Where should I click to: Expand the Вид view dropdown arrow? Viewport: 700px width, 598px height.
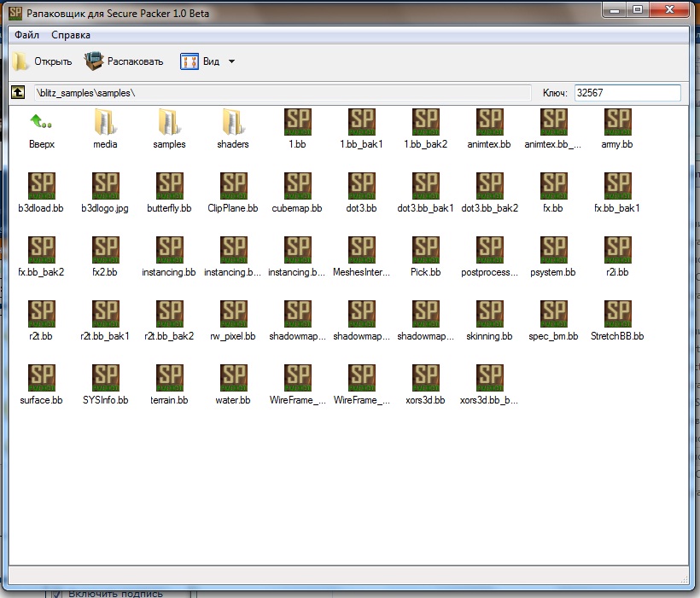pyautogui.click(x=231, y=61)
